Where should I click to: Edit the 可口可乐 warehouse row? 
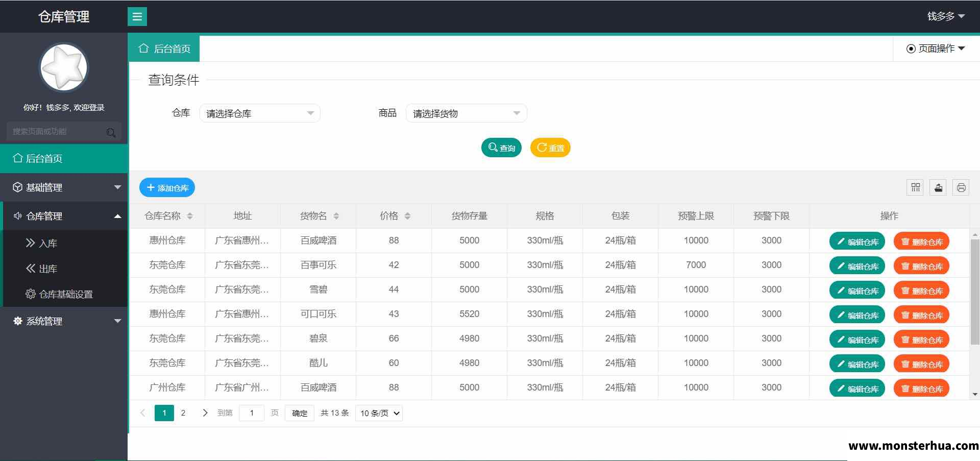857,315
